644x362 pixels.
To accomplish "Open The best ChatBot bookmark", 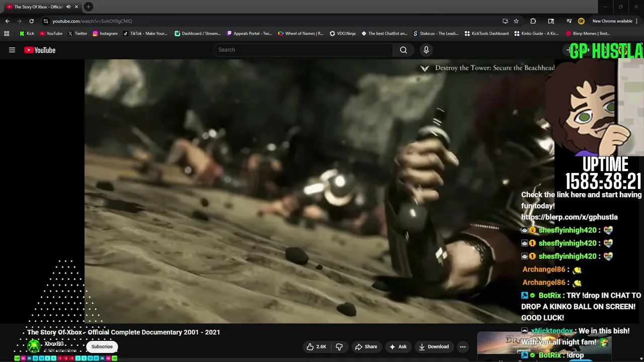I will pyautogui.click(x=384, y=34).
